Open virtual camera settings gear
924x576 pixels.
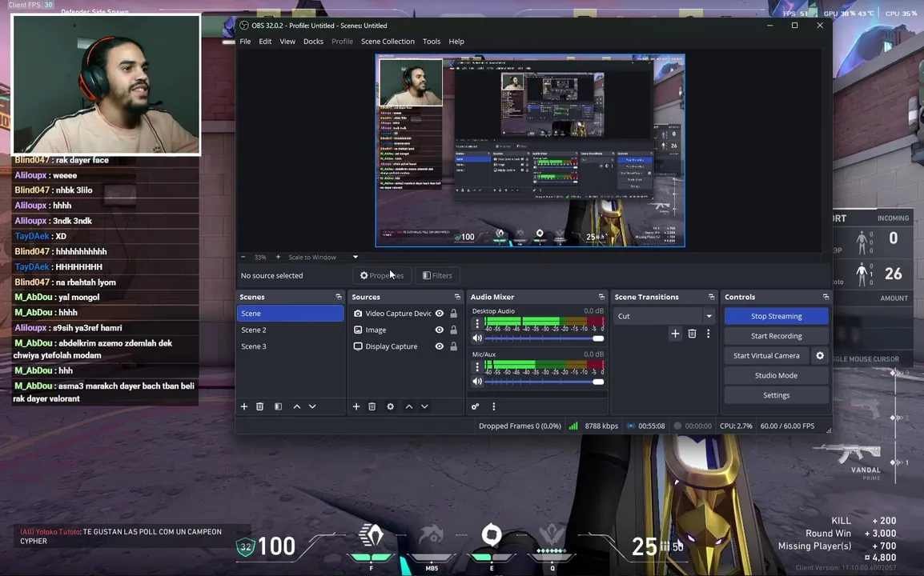(x=820, y=356)
